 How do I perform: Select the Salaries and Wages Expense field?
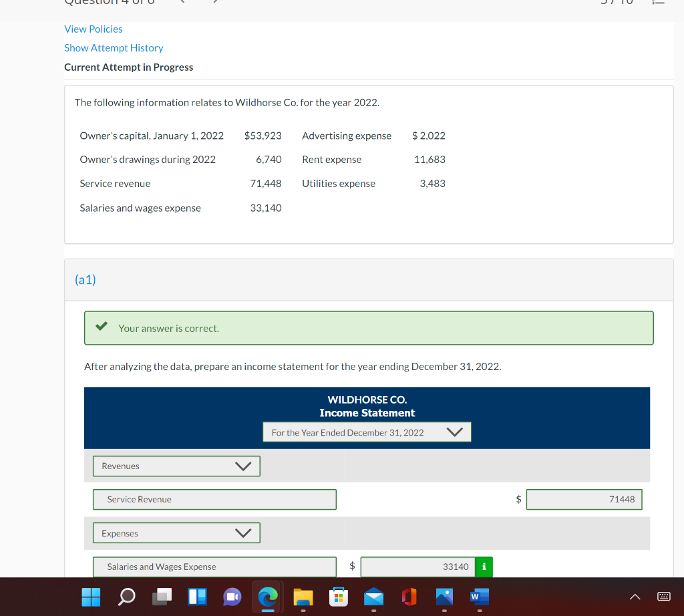point(214,566)
